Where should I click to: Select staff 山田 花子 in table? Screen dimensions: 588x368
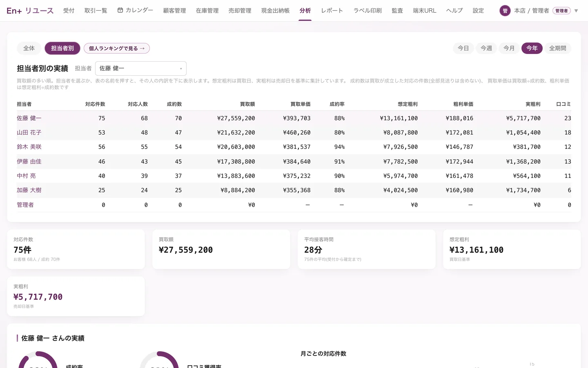click(29, 132)
